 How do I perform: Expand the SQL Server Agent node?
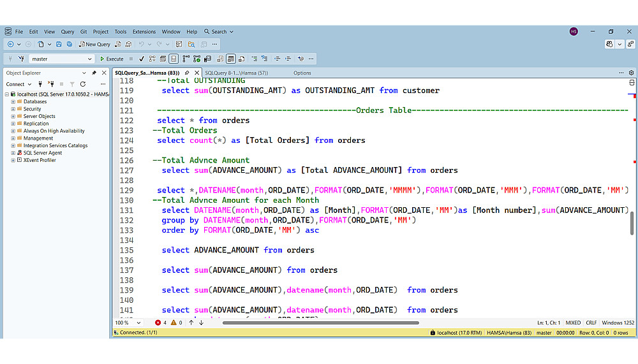click(13, 153)
